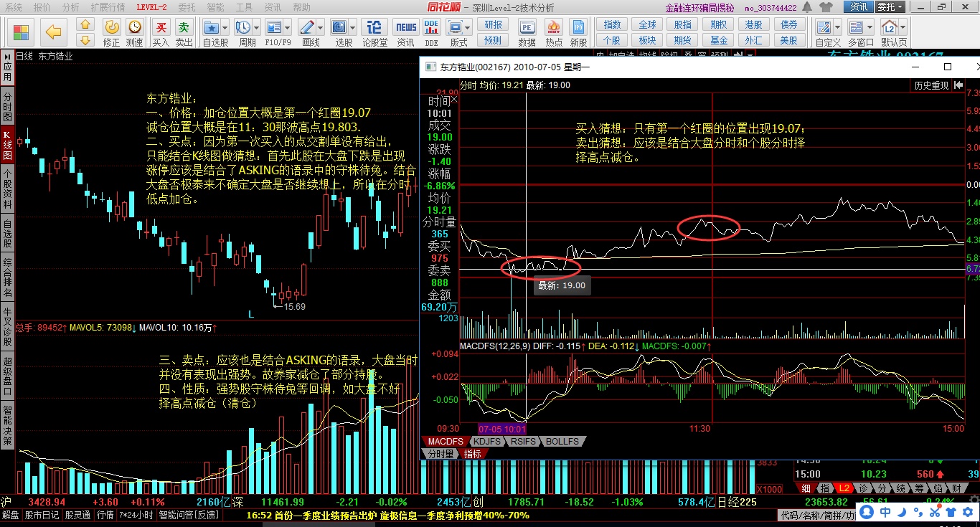980x527 pixels.
Task: Open the 选股 stock screener icon
Action: (x=339, y=27)
